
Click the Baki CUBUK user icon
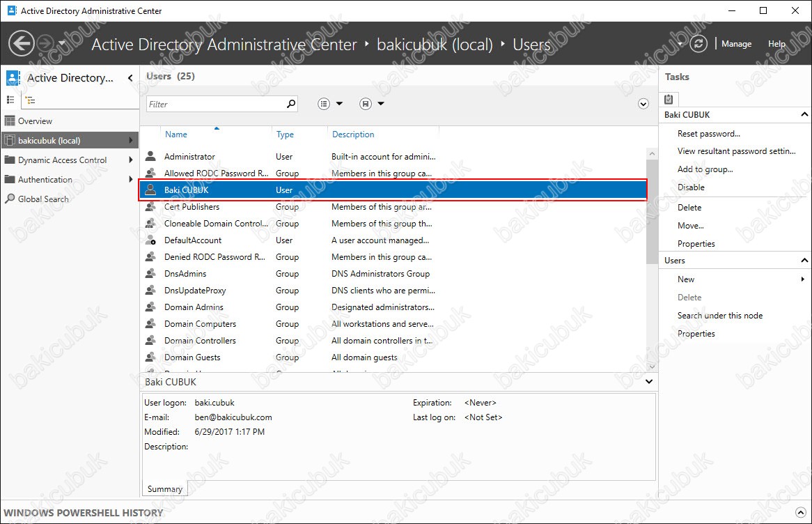coord(150,190)
